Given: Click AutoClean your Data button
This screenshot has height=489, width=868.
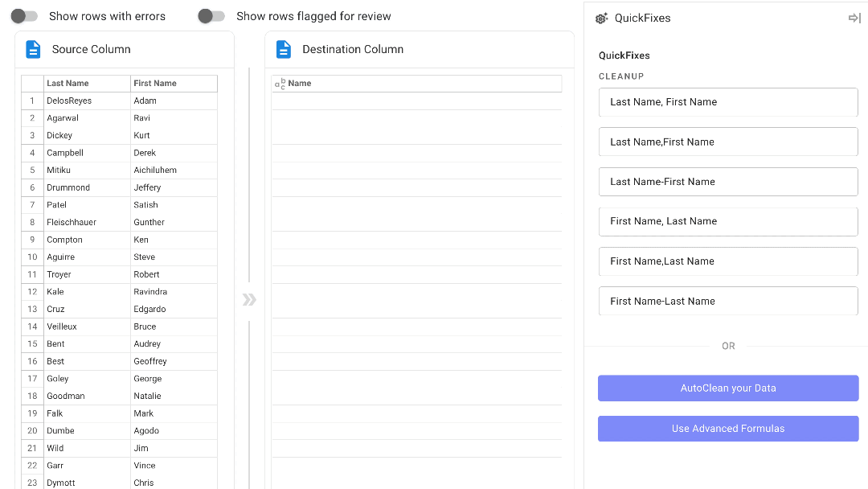Looking at the screenshot, I should click(x=728, y=388).
